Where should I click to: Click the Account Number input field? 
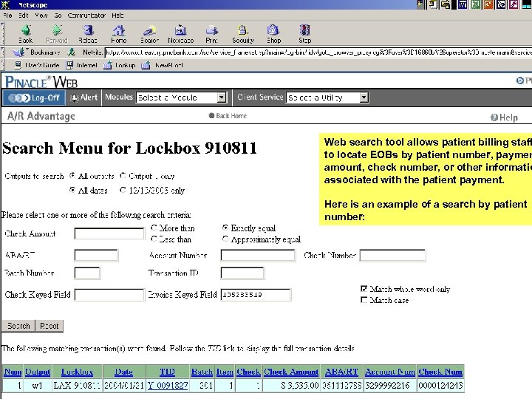258,255
